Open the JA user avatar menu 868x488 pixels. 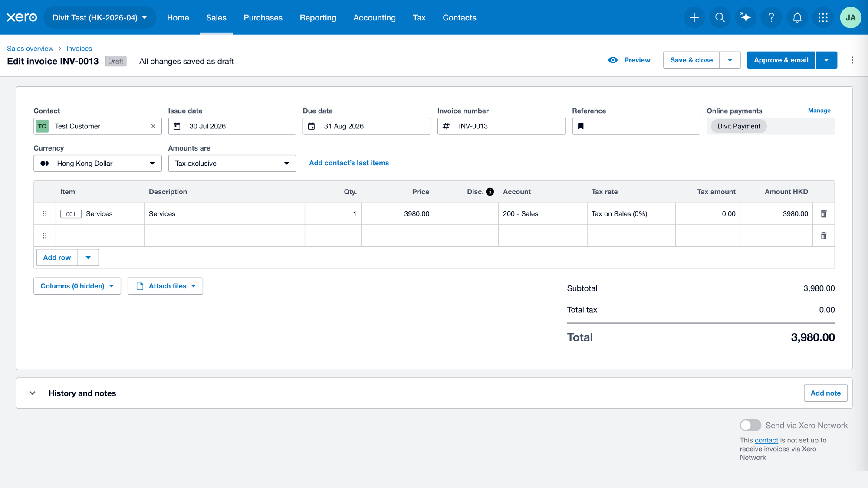pos(851,17)
